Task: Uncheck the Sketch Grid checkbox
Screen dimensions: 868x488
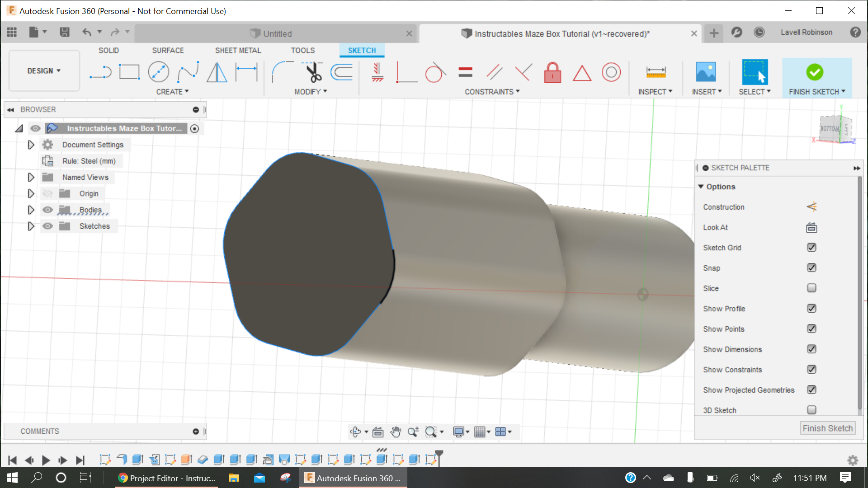Action: (x=811, y=248)
